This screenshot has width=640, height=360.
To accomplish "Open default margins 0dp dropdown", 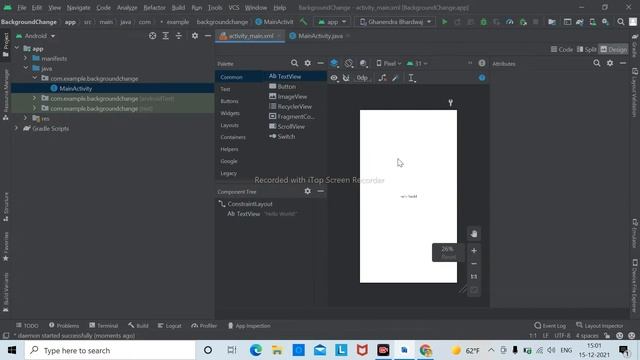I will point(362,78).
